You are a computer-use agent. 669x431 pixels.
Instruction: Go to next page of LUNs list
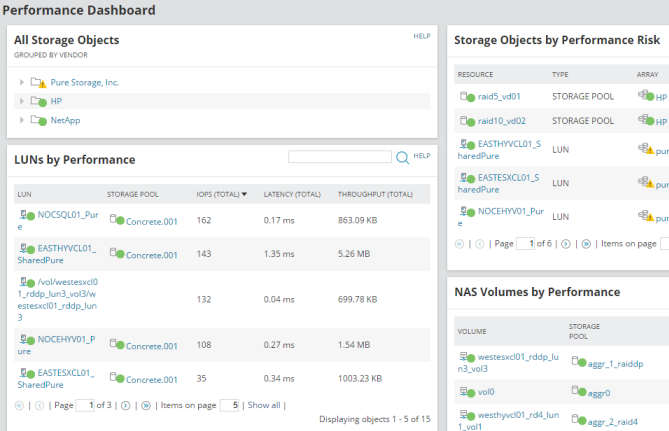coord(126,406)
